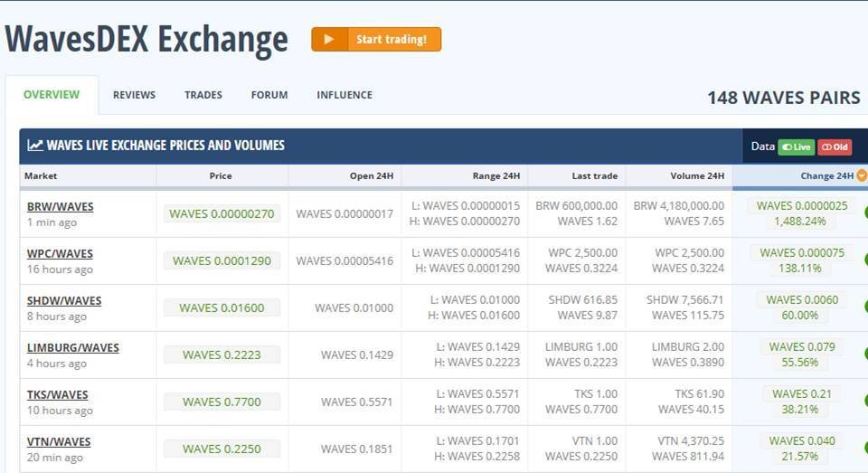Switch data mode to Live
Screen dimensions: 868x473
796,147
